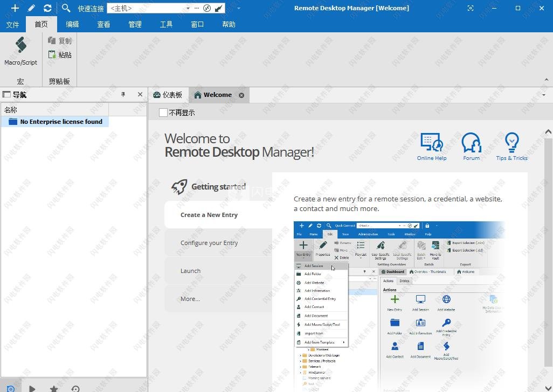
Task: Open the host field dropdown arrow
Action: (188, 8)
